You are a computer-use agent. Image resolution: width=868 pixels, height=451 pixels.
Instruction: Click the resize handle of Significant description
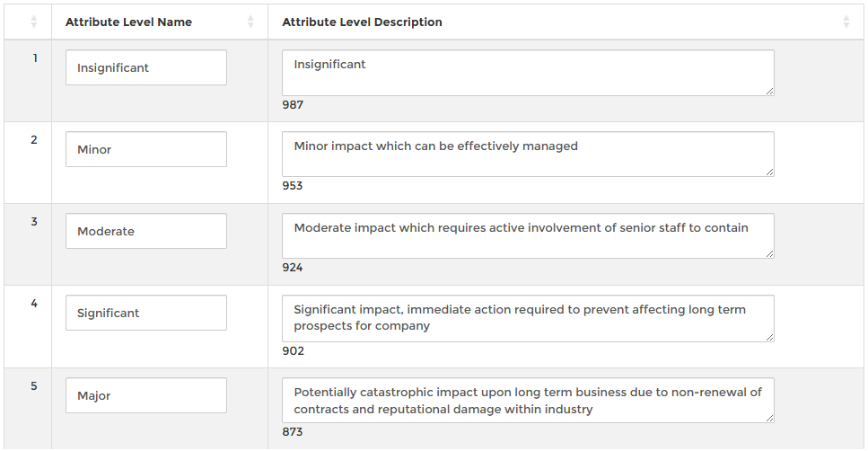[x=769, y=337]
